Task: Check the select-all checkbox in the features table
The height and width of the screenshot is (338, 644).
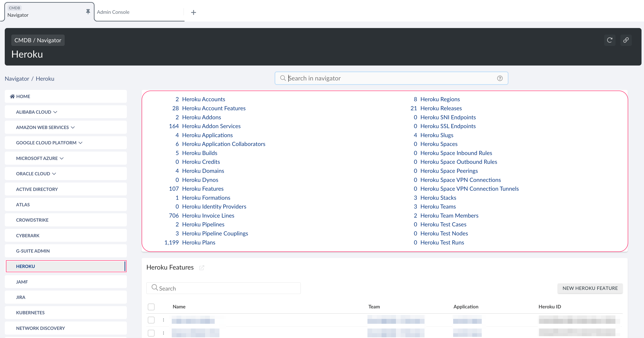Action: click(151, 307)
